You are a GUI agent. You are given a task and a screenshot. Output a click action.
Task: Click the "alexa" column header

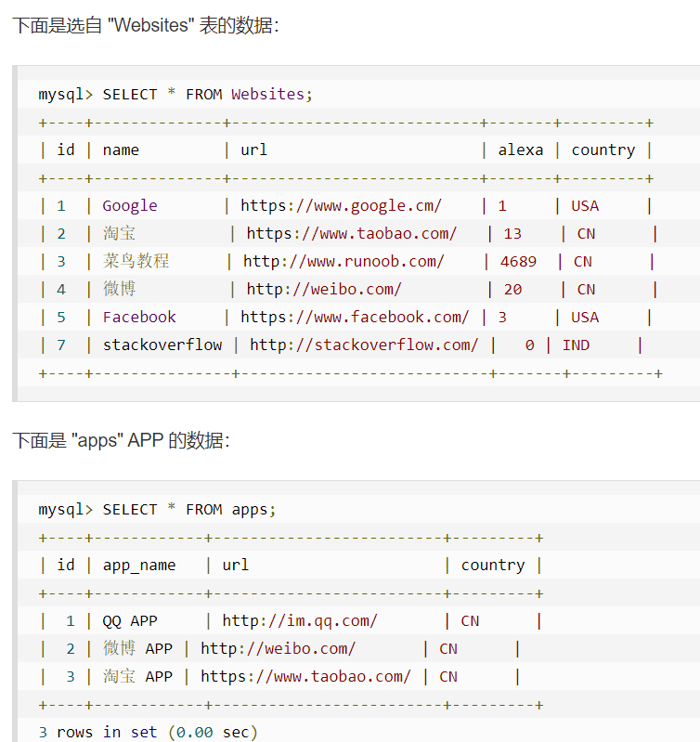(x=520, y=150)
